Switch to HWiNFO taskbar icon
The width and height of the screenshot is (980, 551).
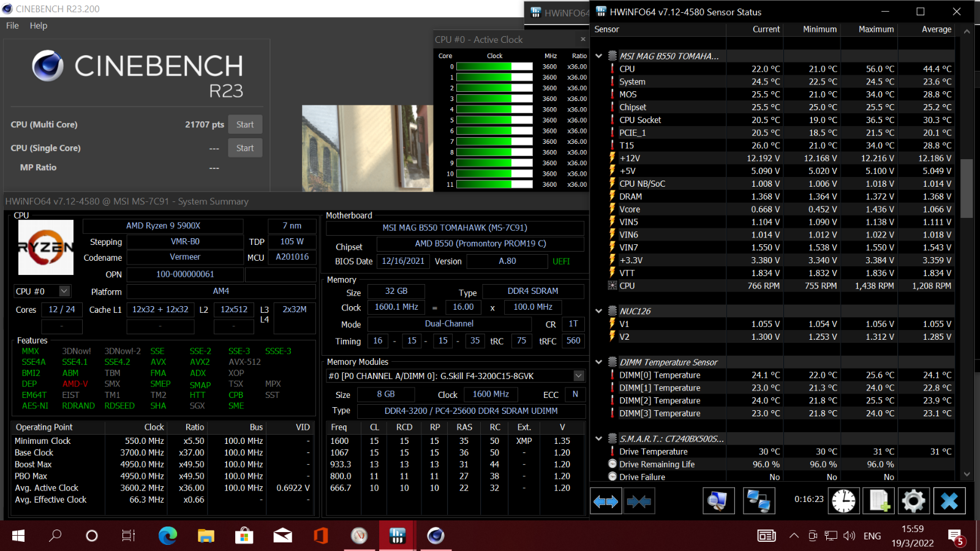point(397,536)
